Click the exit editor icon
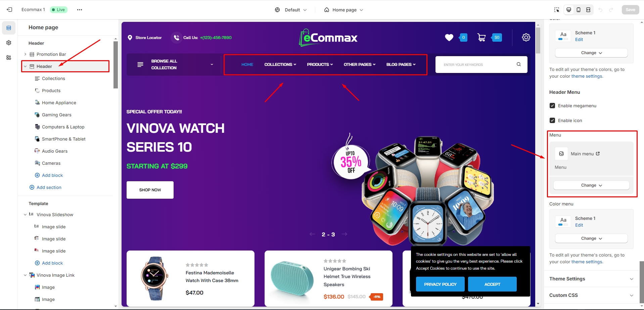 [x=9, y=10]
